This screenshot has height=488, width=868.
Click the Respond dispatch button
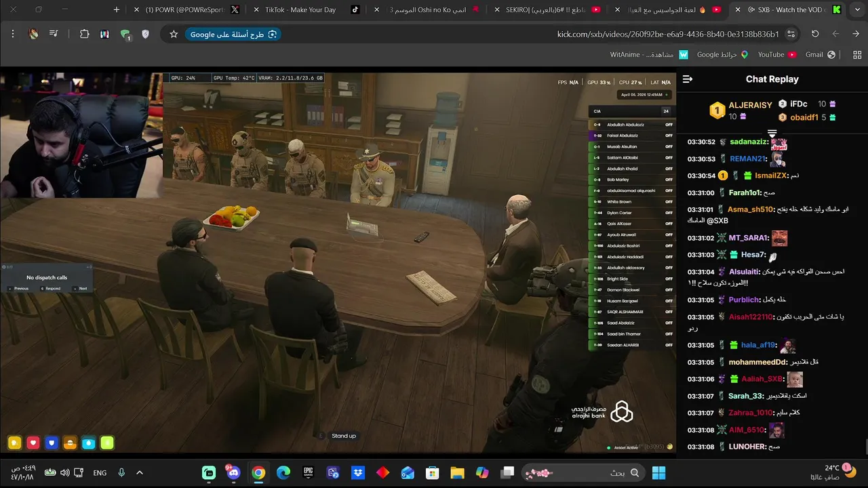click(51, 288)
